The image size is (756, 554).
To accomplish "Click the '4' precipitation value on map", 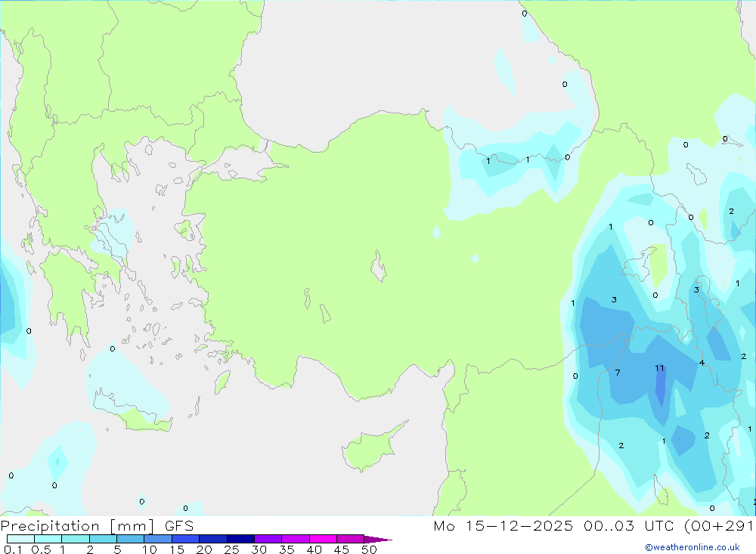I will coord(702,363).
